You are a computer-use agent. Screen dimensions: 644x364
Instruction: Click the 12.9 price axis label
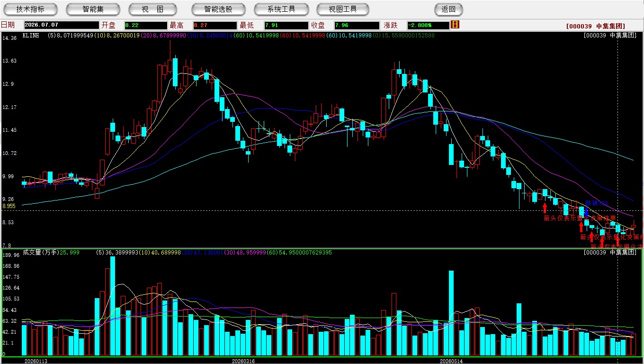click(x=8, y=84)
